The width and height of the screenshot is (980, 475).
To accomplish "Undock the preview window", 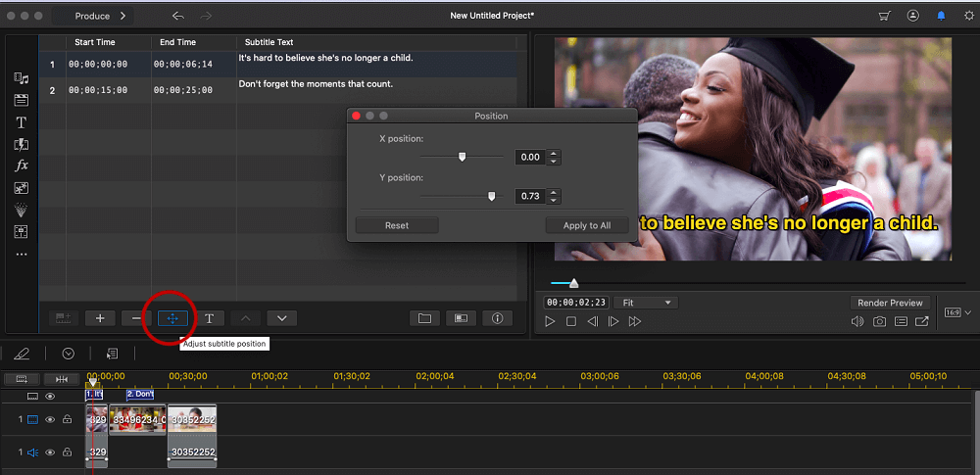I will tap(922, 321).
